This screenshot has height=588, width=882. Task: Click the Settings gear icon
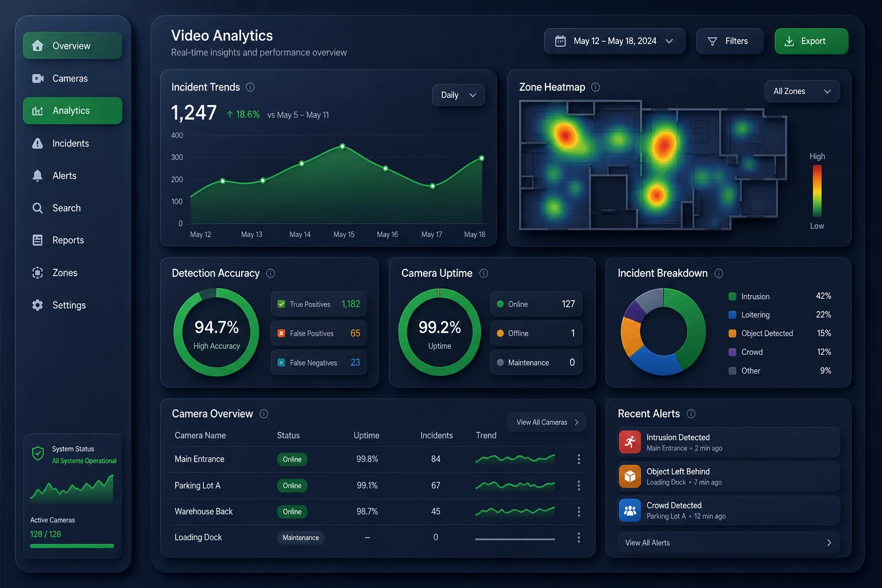click(x=38, y=305)
